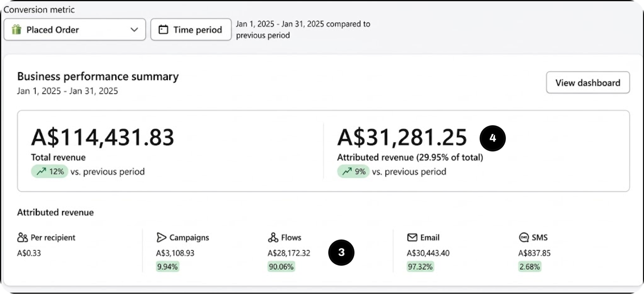
Task: Click the Per recipient people icon
Action: pos(22,237)
